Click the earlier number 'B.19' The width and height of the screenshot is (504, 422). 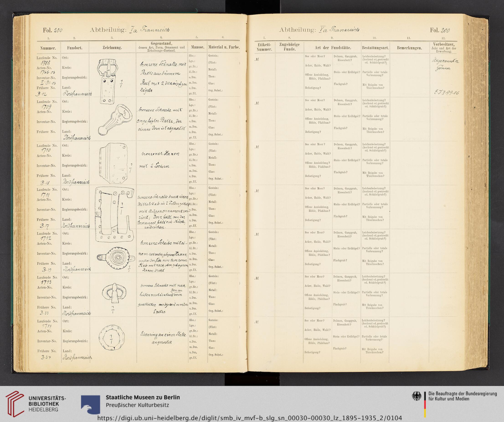pyautogui.click(x=46, y=270)
